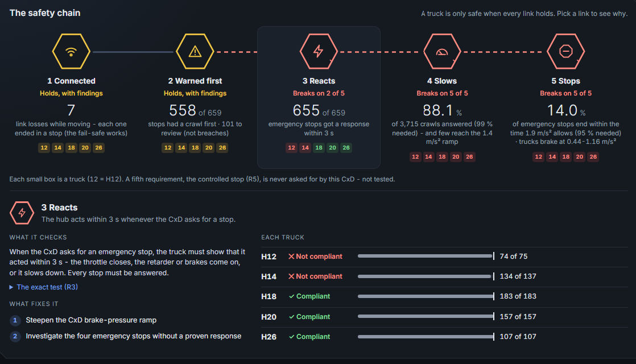
Task: Click the "134 of 137" count
Action: pyautogui.click(x=518, y=276)
